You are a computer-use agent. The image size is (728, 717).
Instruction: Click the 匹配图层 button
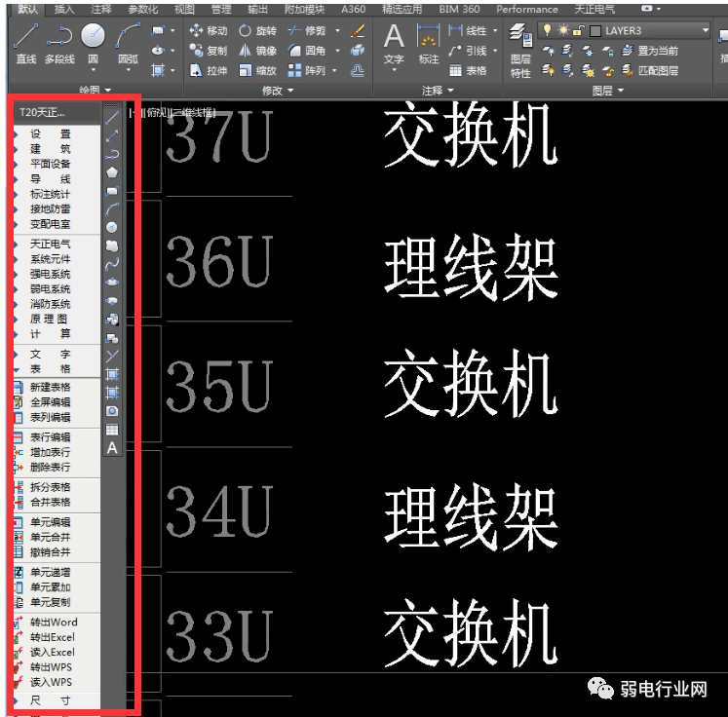coord(660,70)
